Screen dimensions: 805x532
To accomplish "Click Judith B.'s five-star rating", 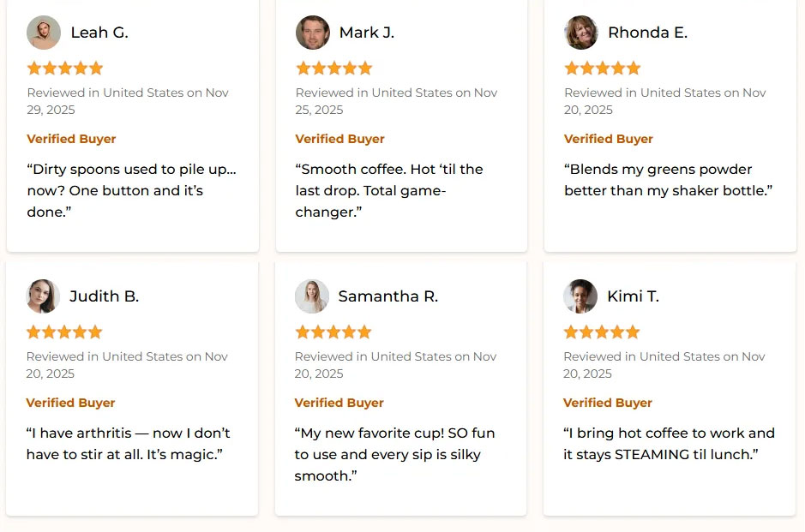I will click(64, 332).
